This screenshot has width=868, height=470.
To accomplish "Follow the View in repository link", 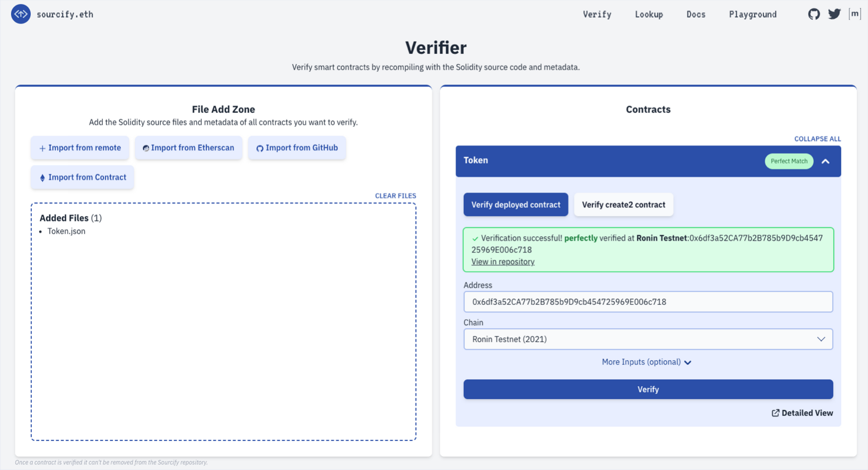I will point(503,262).
